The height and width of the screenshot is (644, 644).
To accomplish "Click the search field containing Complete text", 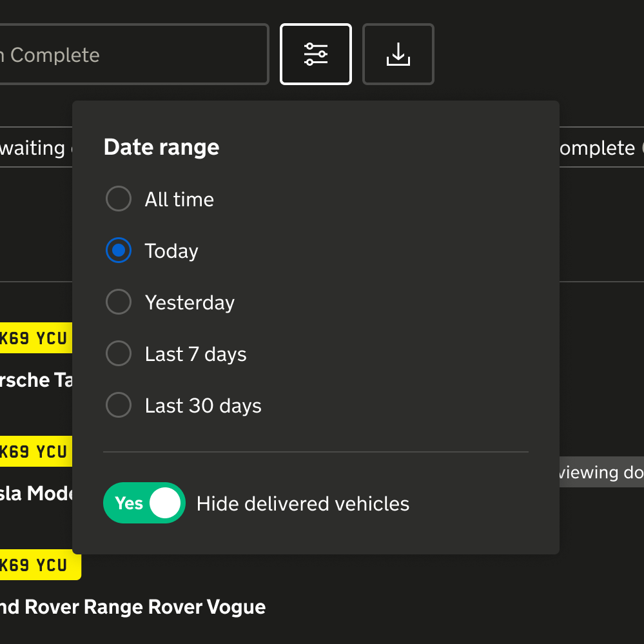I will coord(129,55).
